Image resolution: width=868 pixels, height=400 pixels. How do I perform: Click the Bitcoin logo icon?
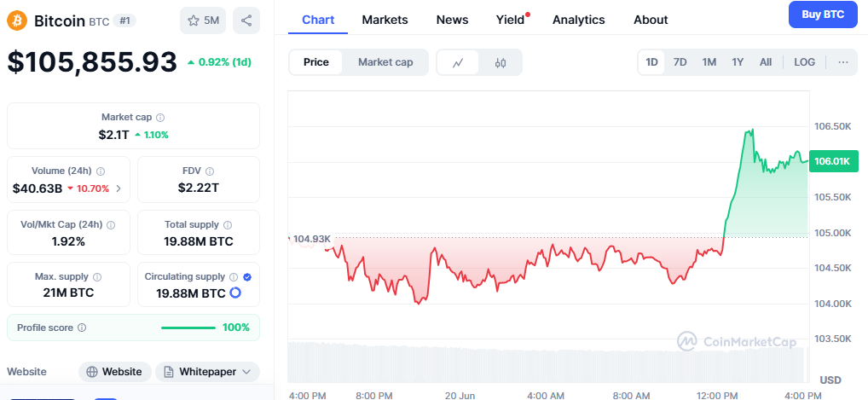(17, 20)
